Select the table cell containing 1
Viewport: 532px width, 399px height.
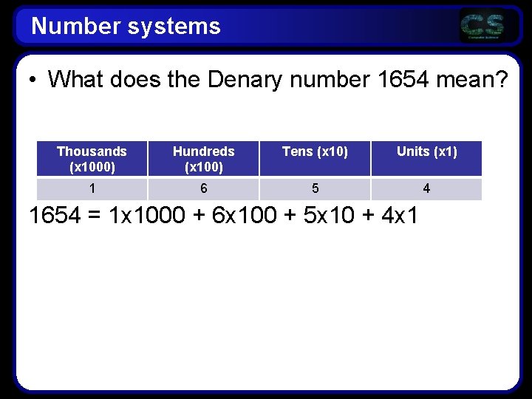tap(92, 189)
